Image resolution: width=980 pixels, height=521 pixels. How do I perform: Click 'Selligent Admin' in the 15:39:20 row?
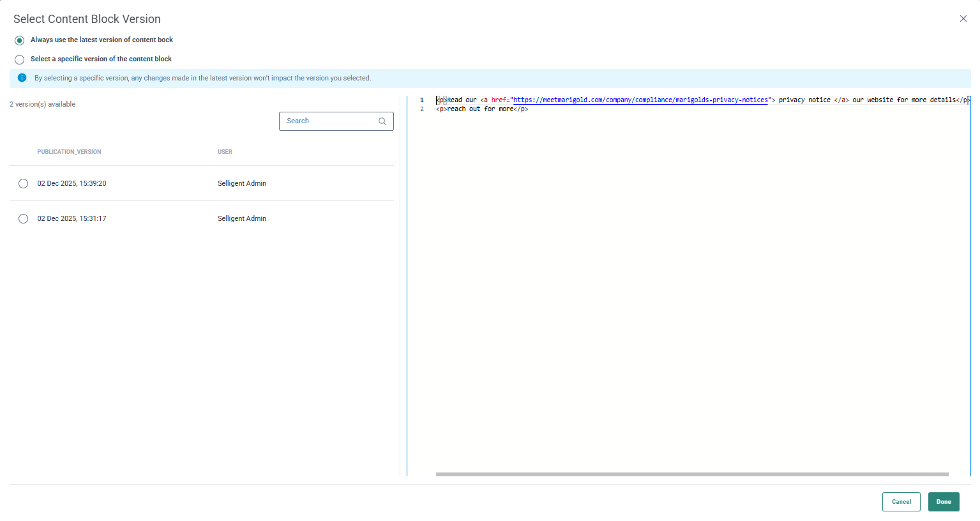241,184
